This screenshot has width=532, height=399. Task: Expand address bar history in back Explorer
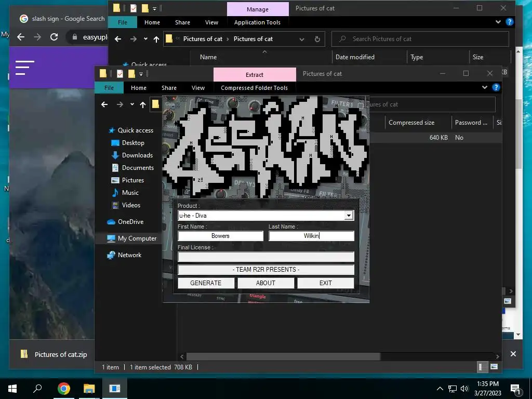302,39
